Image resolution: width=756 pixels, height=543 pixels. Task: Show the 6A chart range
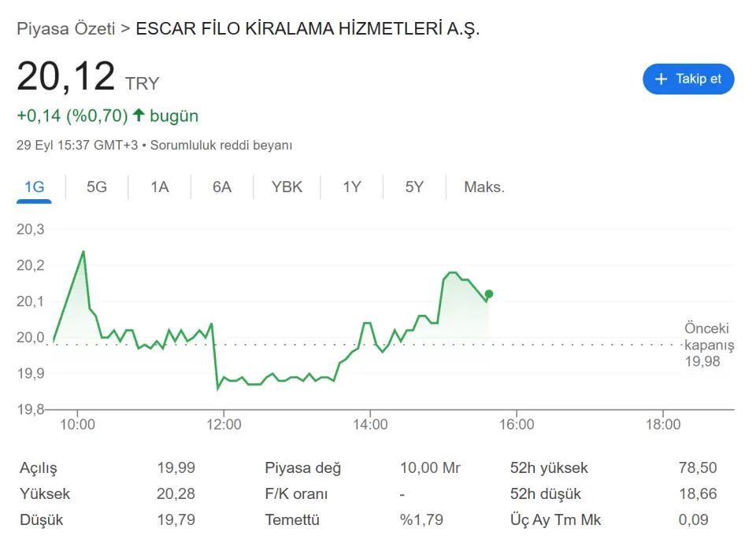coord(222,187)
